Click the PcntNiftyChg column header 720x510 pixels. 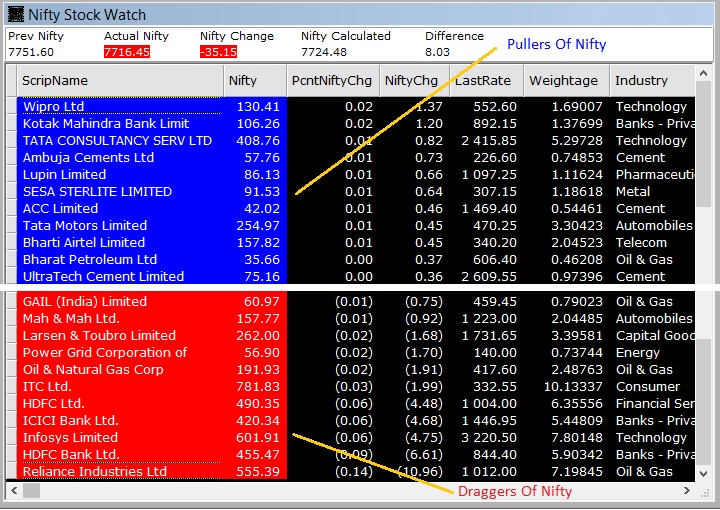(x=331, y=81)
